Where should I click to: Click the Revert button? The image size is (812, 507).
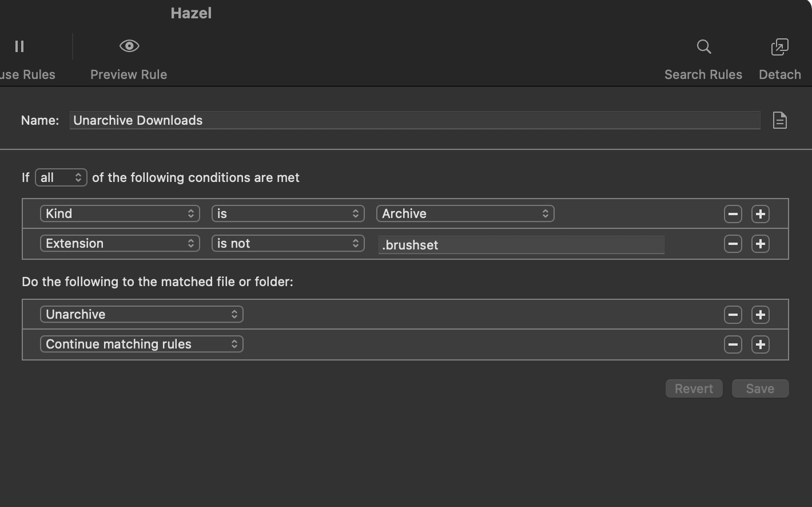coord(694,389)
